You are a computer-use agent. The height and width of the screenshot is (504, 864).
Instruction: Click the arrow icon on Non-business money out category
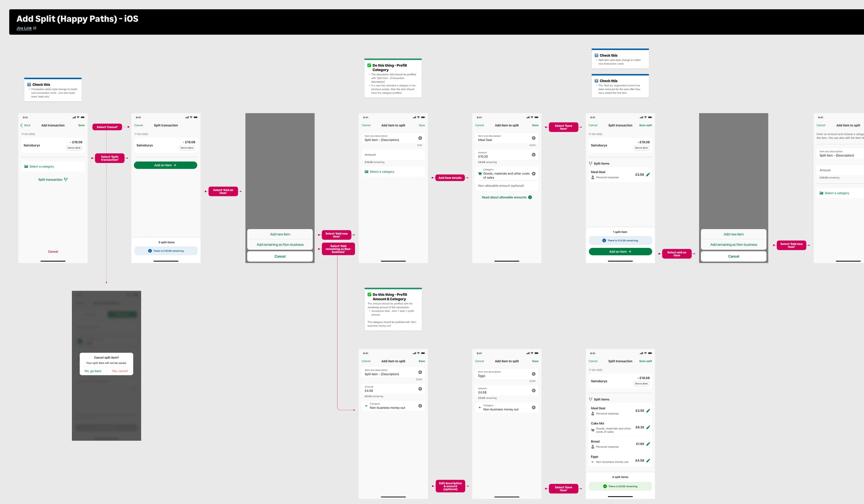click(x=367, y=406)
